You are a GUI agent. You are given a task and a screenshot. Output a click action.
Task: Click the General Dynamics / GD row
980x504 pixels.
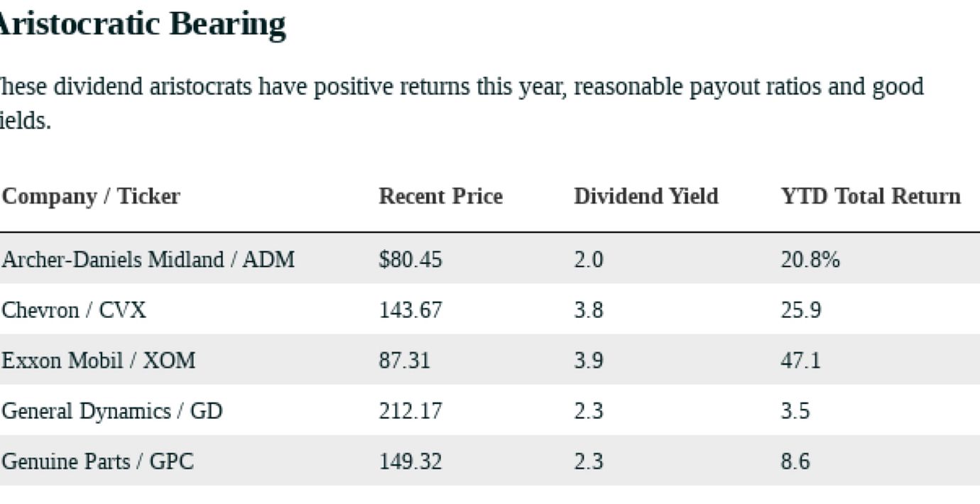click(x=111, y=411)
